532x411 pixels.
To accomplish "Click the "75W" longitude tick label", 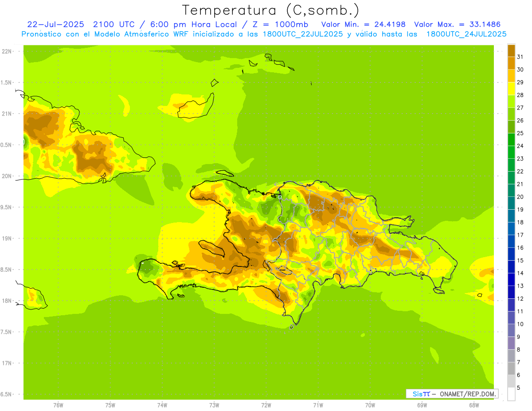I will (110, 405).
